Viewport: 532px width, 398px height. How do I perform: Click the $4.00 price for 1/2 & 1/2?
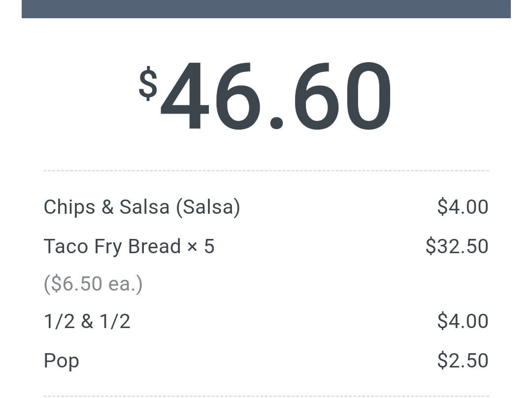(x=463, y=321)
